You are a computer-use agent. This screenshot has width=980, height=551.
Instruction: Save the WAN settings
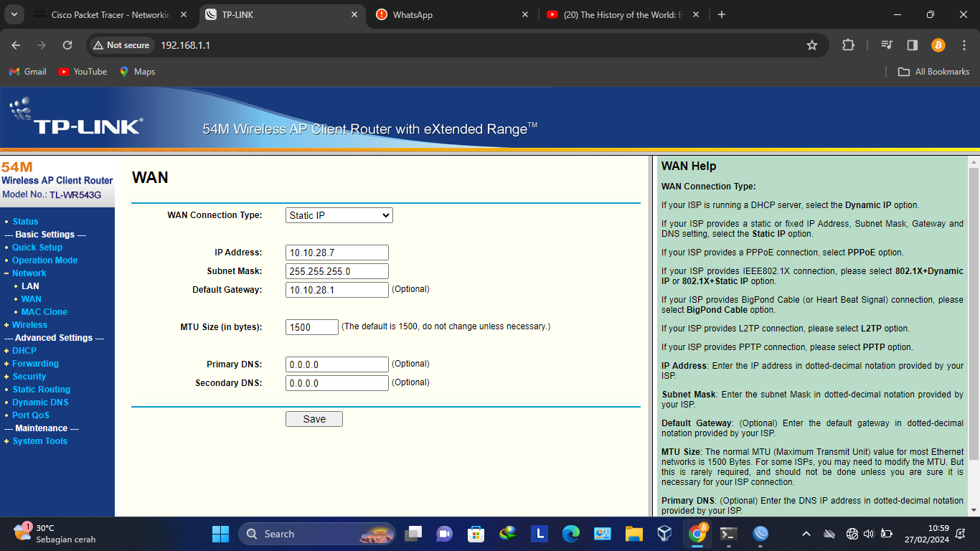(314, 419)
